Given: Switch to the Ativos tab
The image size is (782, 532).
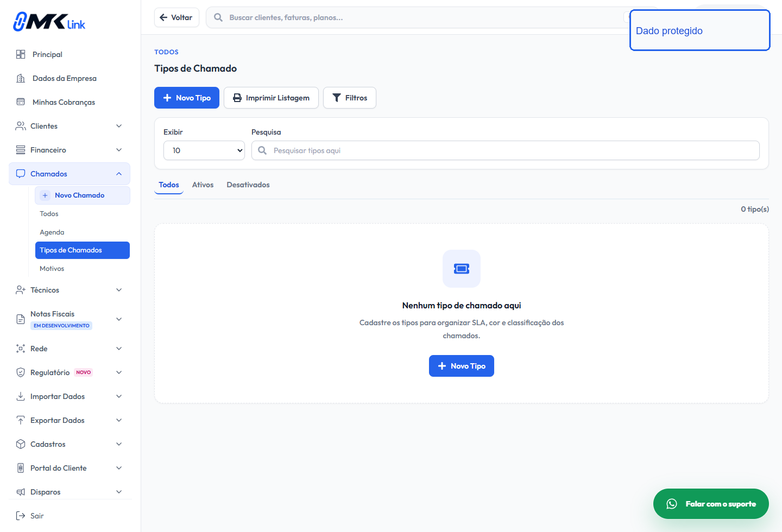Looking at the screenshot, I should click(203, 185).
